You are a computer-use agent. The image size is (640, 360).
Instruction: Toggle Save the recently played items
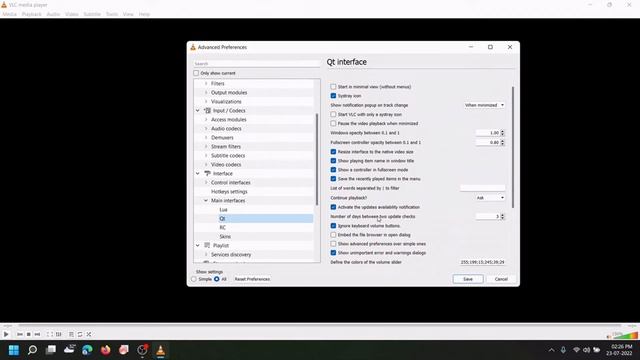click(x=333, y=179)
